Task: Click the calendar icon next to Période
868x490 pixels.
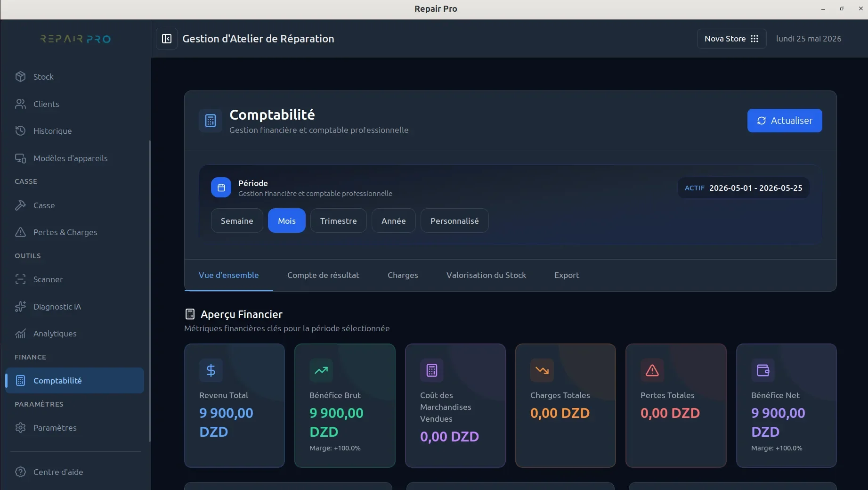Action: tap(221, 188)
